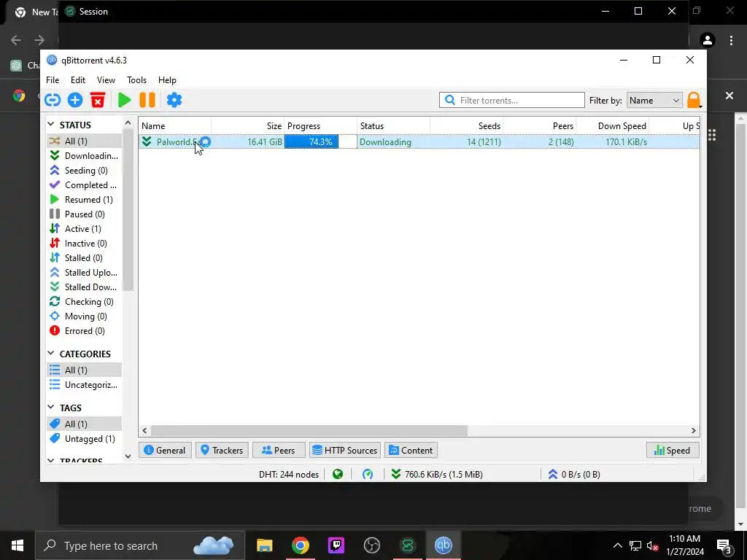
Task: Select the Errored (0) filter
Action: pyautogui.click(x=84, y=331)
